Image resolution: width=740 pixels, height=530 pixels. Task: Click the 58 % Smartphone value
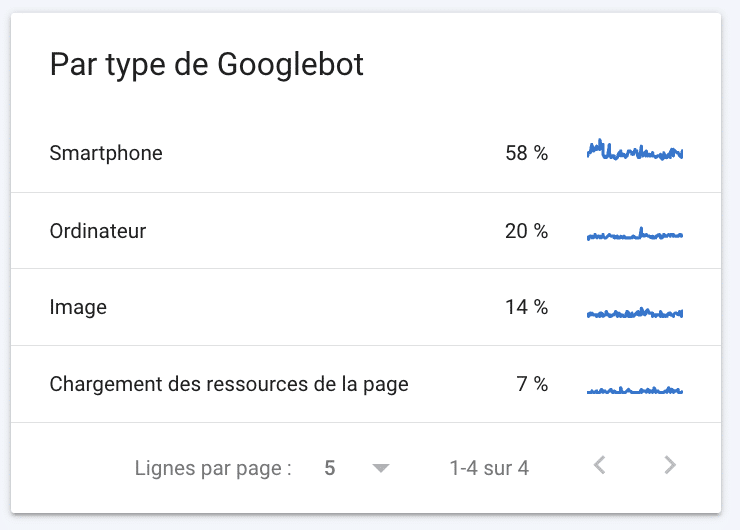(527, 153)
